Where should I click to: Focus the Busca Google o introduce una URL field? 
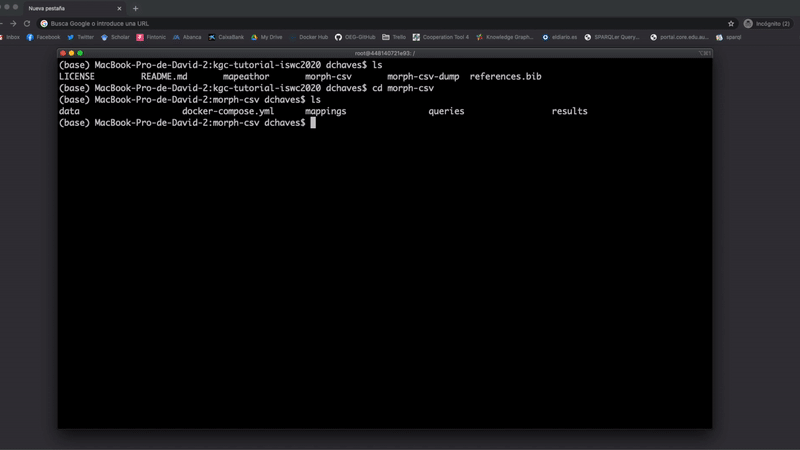point(383,23)
